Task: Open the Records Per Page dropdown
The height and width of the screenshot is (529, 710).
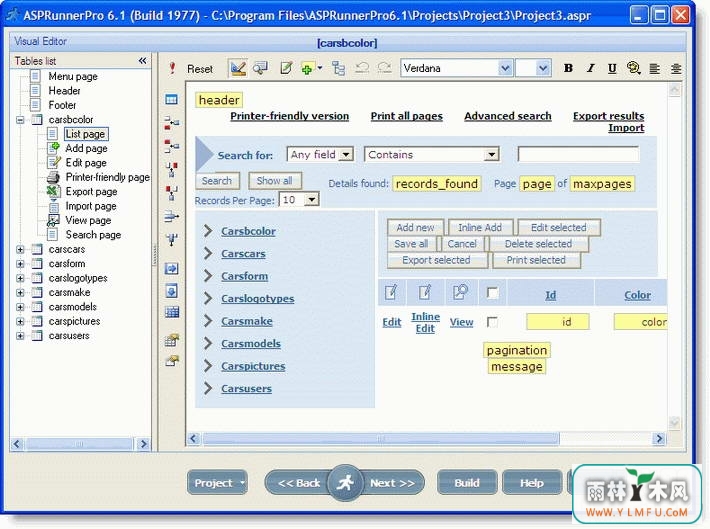Action: [x=312, y=200]
